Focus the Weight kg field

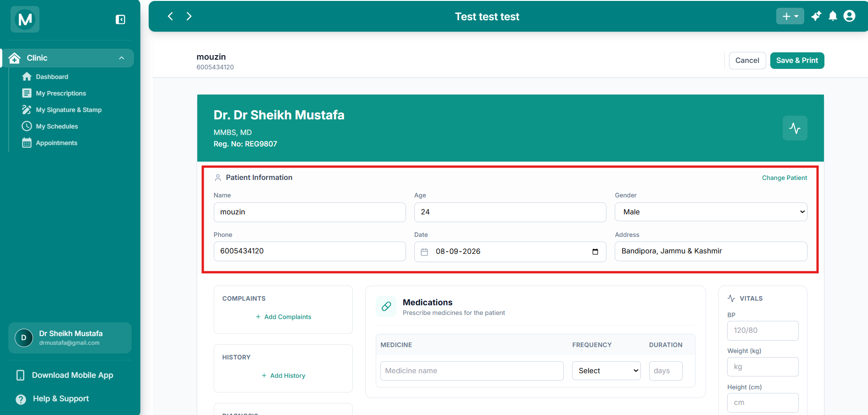point(762,367)
